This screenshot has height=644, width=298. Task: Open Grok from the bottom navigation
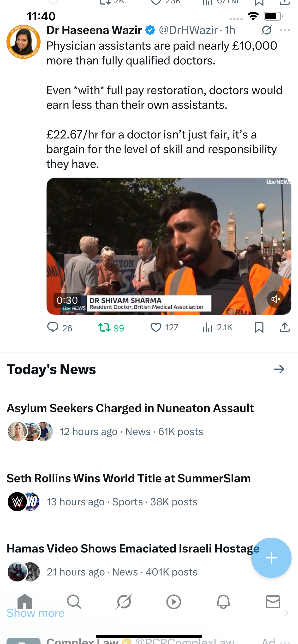click(124, 602)
